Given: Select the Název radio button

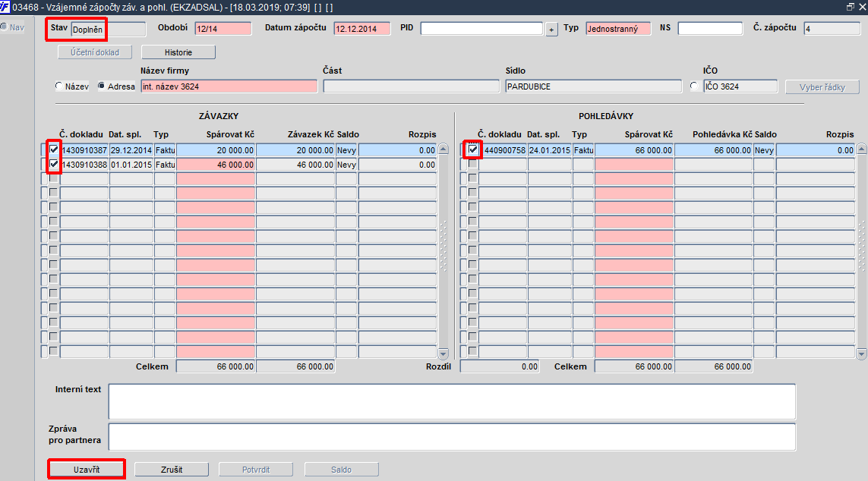Looking at the screenshot, I should pos(58,86).
